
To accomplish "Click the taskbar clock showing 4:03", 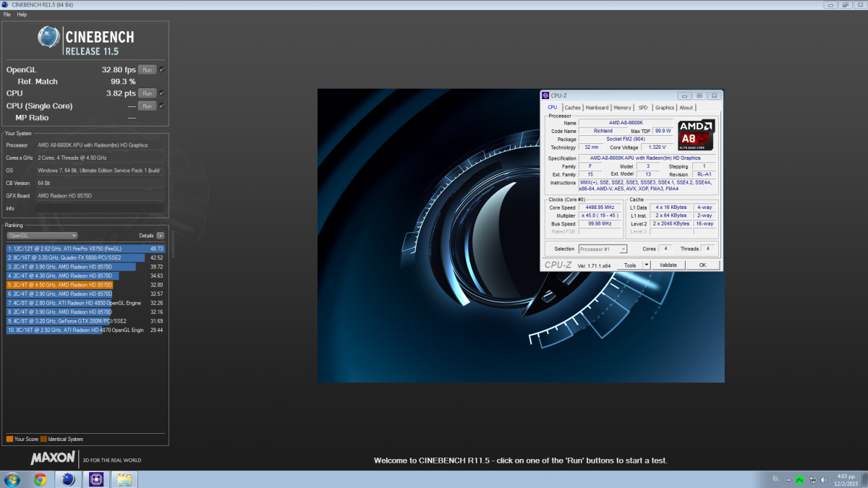I will pos(847,479).
